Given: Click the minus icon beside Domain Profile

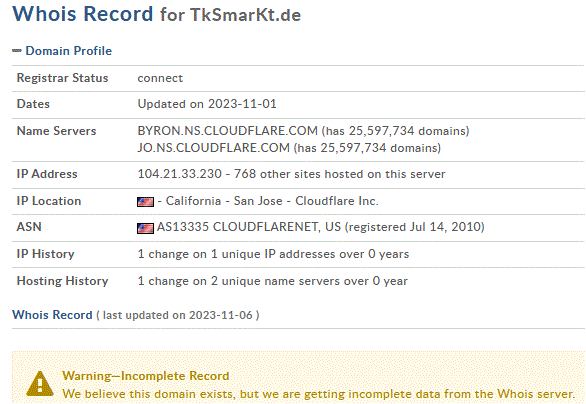Looking at the screenshot, I should (x=17, y=50).
